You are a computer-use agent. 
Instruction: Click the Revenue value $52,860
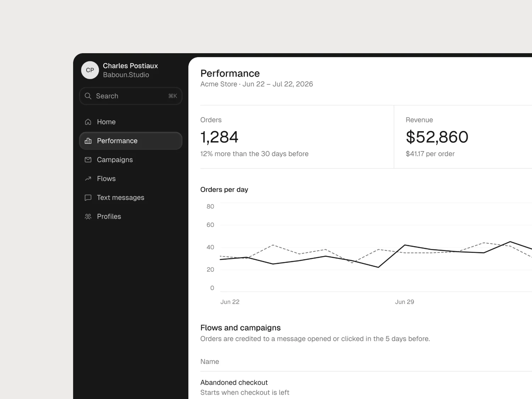click(x=437, y=137)
